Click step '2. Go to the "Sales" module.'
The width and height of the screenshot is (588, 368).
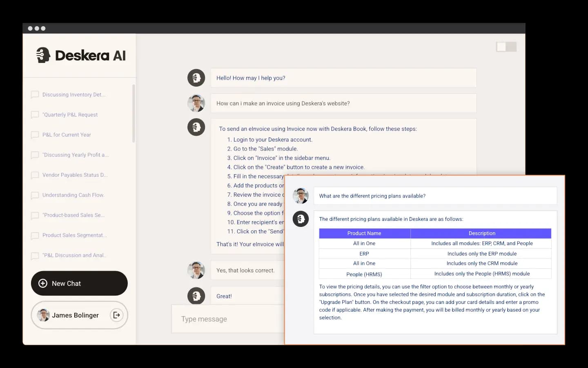(263, 149)
